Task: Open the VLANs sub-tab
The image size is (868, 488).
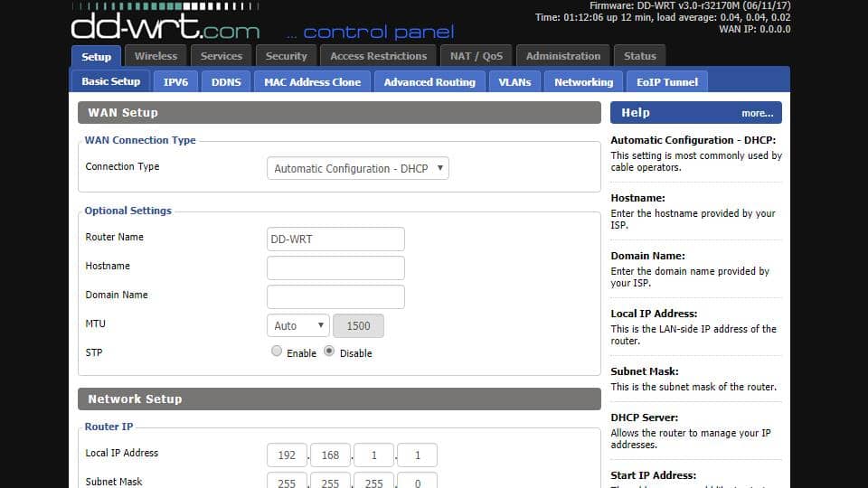Action: click(514, 82)
